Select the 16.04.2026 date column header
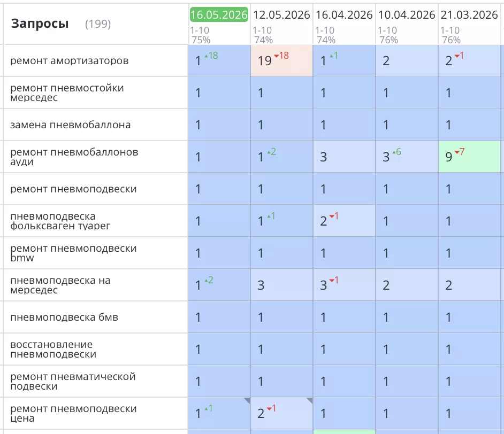Image resolution: width=504 pixels, height=434 pixels. pyautogui.click(x=344, y=15)
